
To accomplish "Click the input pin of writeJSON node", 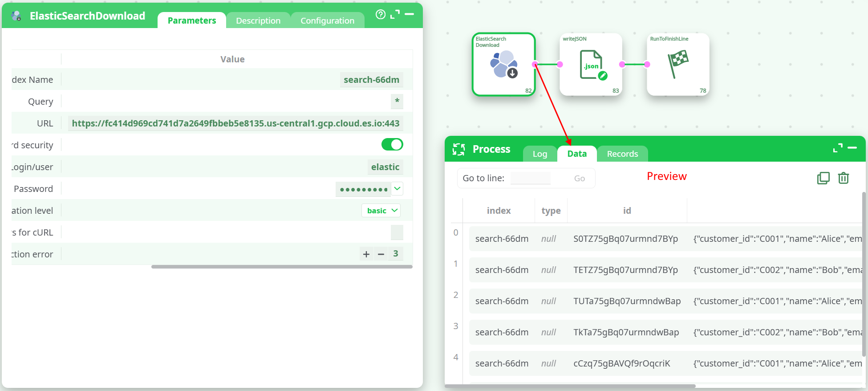I will tap(560, 65).
